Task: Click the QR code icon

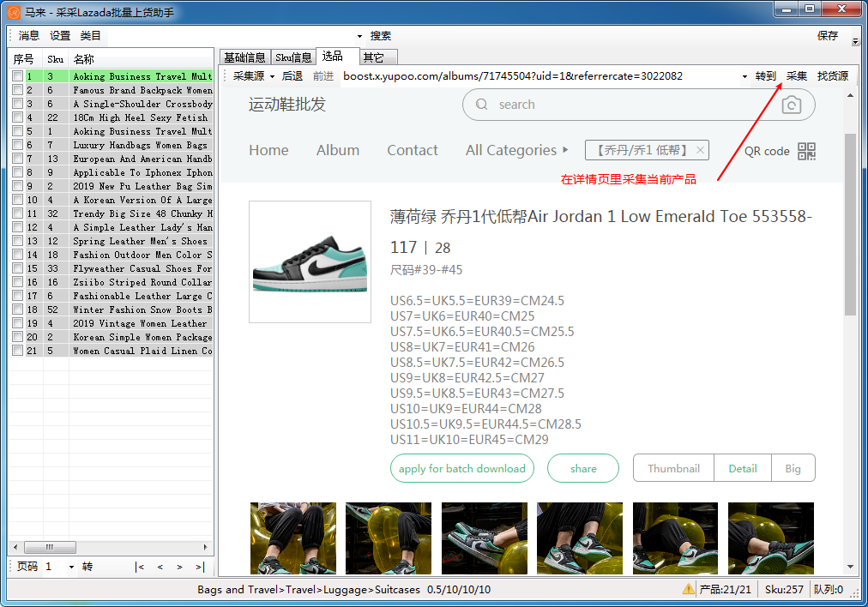Action: 806,151
